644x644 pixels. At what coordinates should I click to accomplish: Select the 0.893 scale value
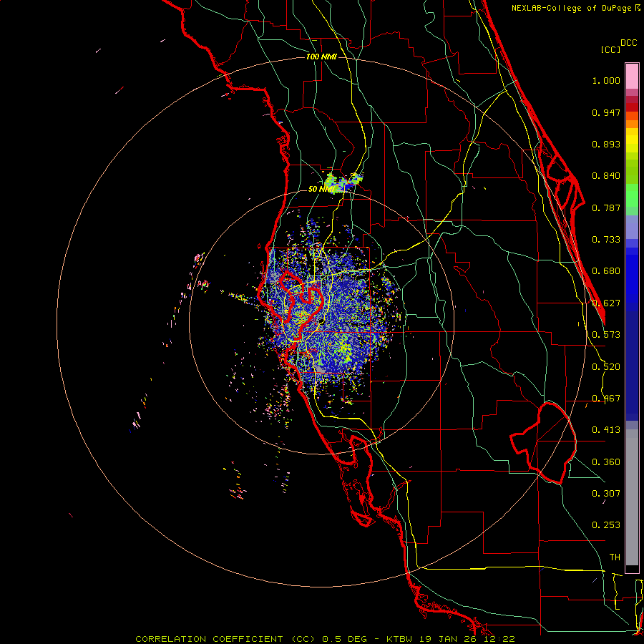click(x=606, y=144)
